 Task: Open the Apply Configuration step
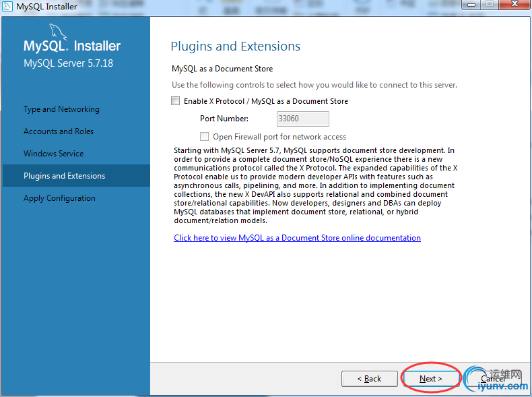59,198
